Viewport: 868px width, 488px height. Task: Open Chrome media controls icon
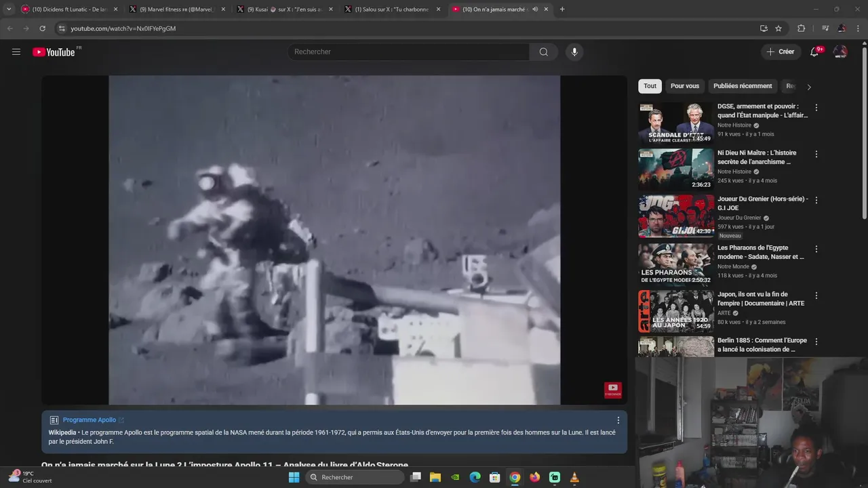pos(825,28)
